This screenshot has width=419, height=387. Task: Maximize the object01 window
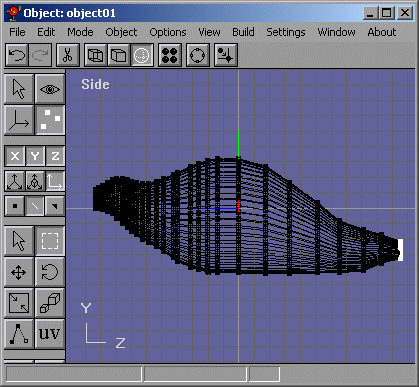click(x=387, y=13)
